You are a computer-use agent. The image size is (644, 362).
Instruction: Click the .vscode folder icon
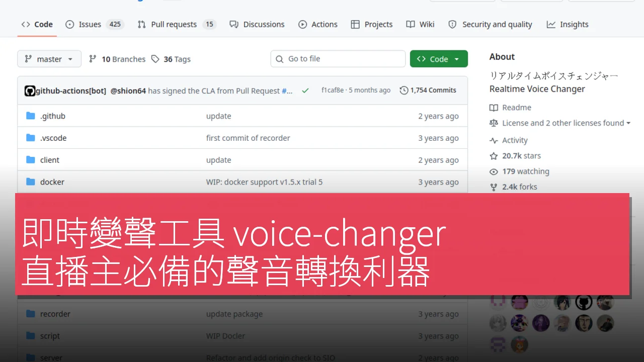click(30, 138)
